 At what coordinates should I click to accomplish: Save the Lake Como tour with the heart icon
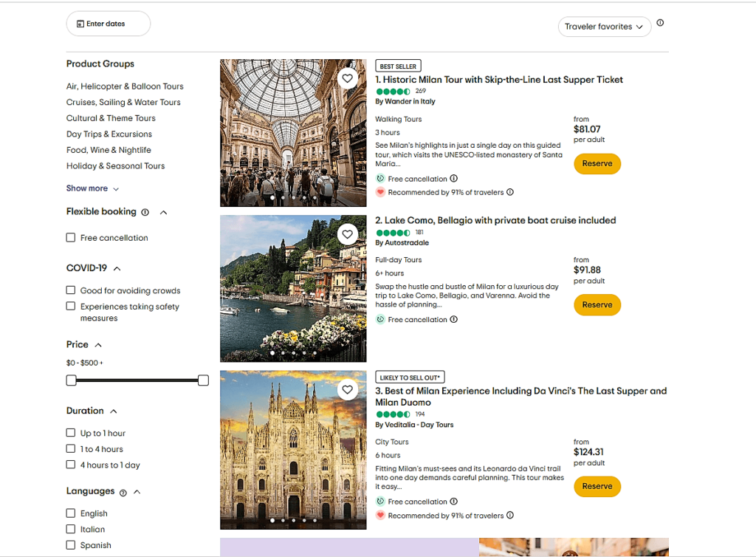(x=347, y=233)
